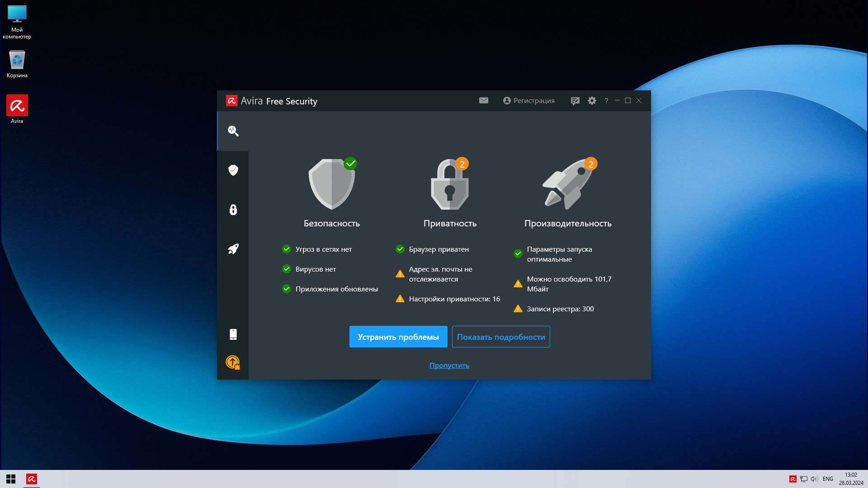
Task: Open the Security shield sidebar section
Action: click(x=233, y=170)
